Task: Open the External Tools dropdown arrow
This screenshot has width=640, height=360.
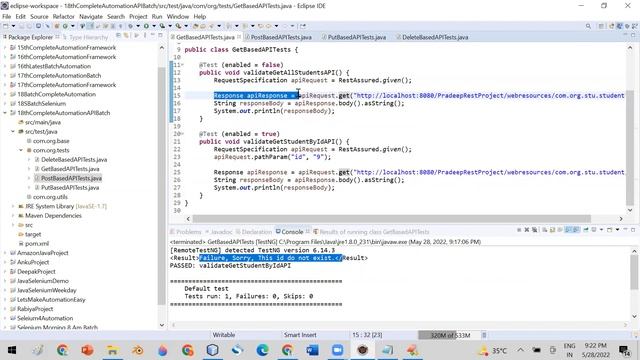Action: click(186, 26)
